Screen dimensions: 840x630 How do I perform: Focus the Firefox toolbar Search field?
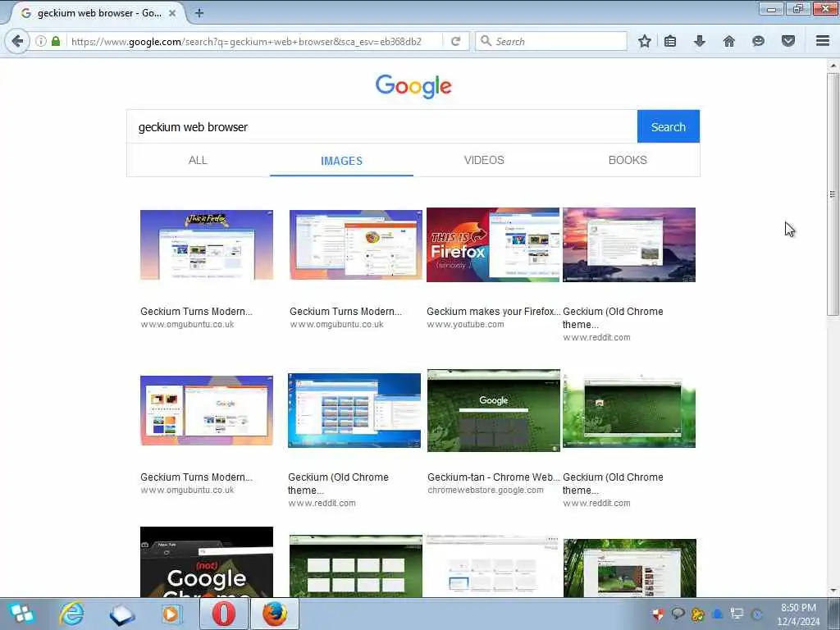click(552, 41)
